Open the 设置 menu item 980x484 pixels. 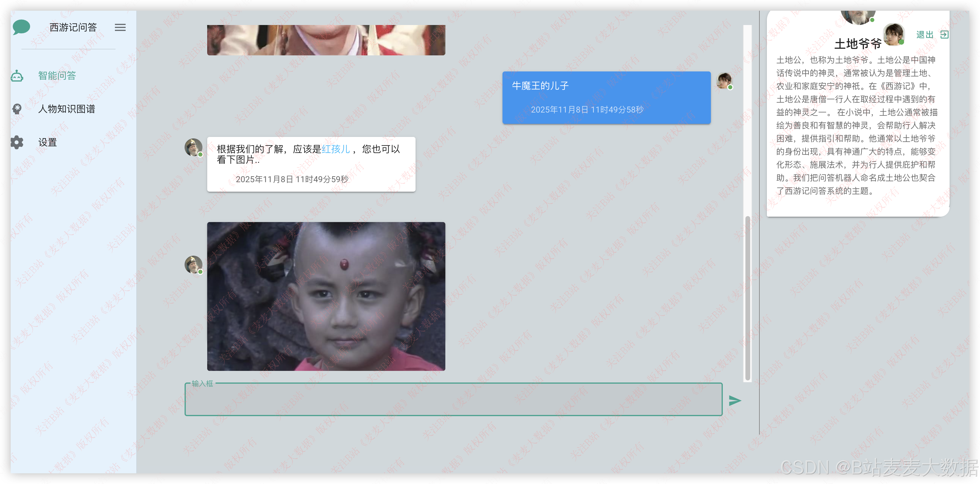(x=48, y=142)
